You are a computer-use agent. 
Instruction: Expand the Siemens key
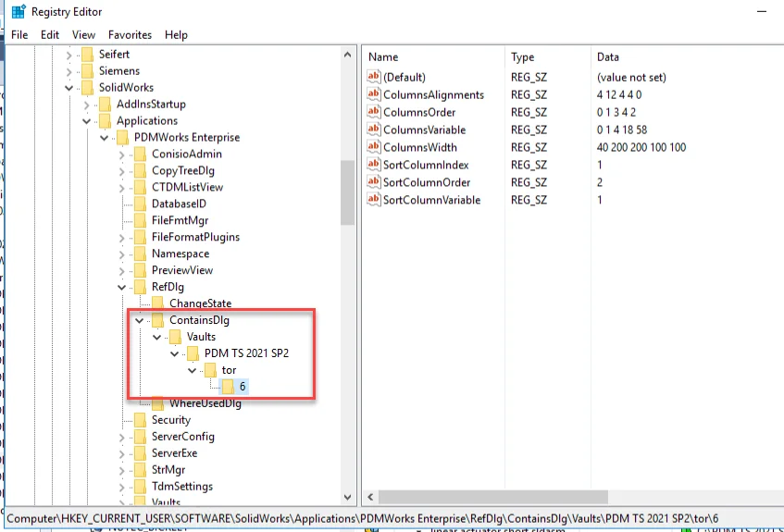click(x=69, y=71)
